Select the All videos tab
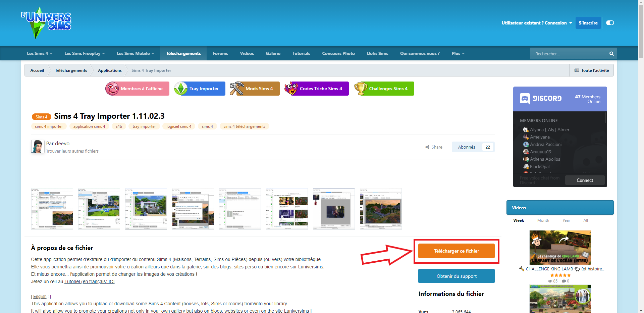Image resolution: width=644 pixels, height=313 pixels. [586, 220]
